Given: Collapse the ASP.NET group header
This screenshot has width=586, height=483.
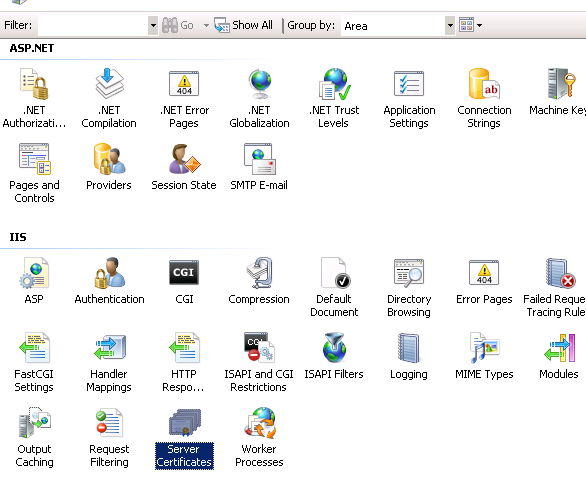Looking at the screenshot, I should coord(32,48).
